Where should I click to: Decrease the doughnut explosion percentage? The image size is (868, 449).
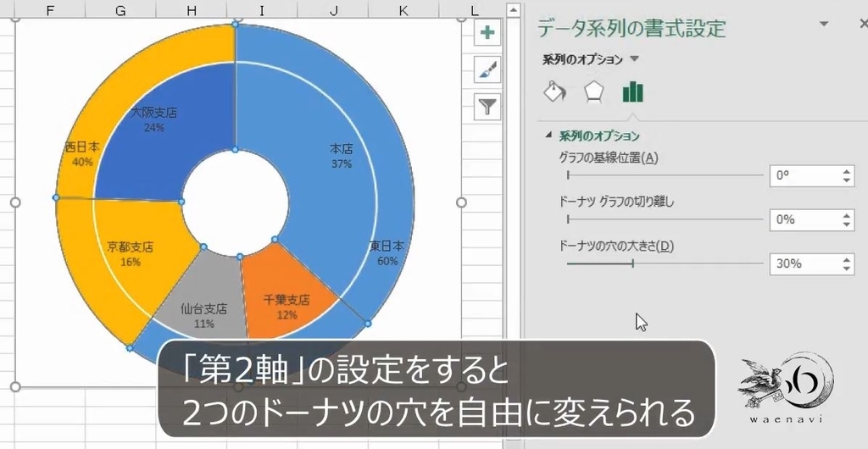[x=847, y=224]
